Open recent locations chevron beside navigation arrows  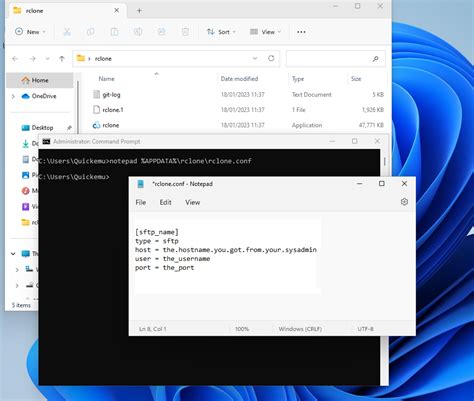point(47,59)
